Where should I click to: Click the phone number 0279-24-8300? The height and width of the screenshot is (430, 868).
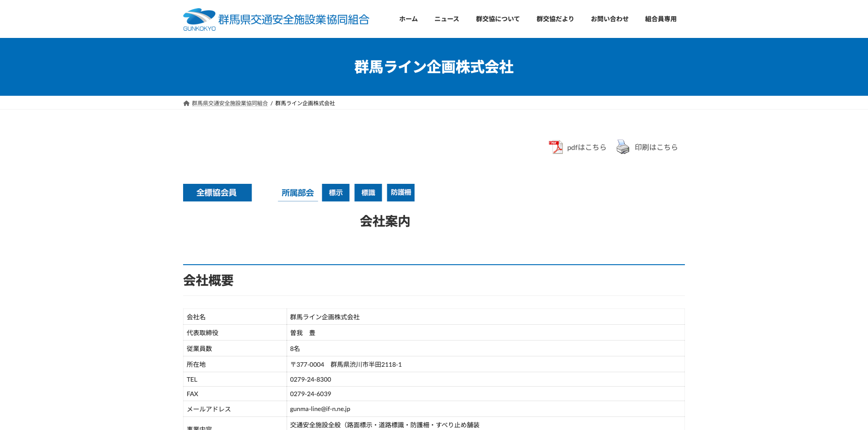pyautogui.click(x=311, y=379)
